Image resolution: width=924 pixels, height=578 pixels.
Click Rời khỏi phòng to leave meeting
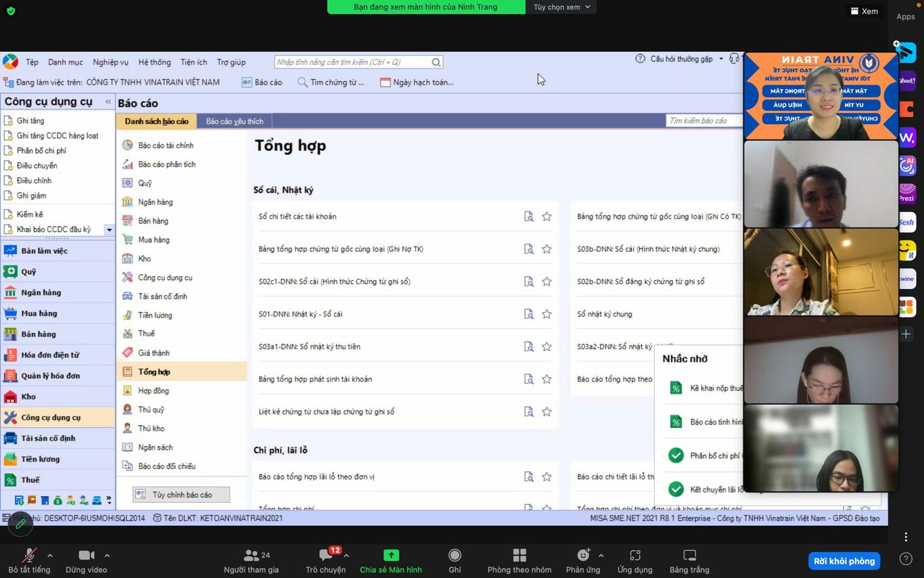pos(844,561)
